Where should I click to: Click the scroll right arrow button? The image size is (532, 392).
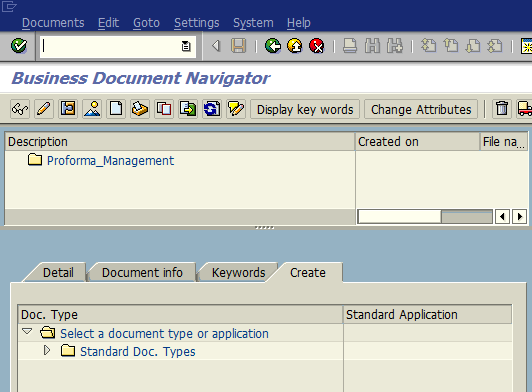tap(519, 217)
